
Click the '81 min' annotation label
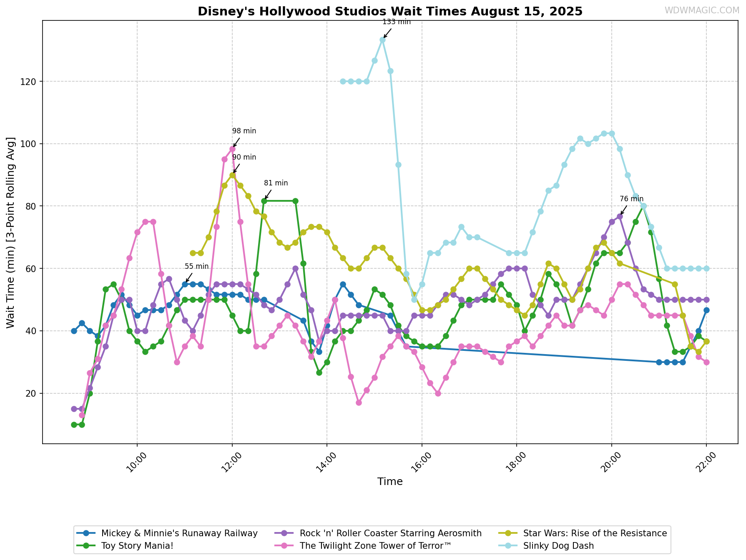pos(276,183)
